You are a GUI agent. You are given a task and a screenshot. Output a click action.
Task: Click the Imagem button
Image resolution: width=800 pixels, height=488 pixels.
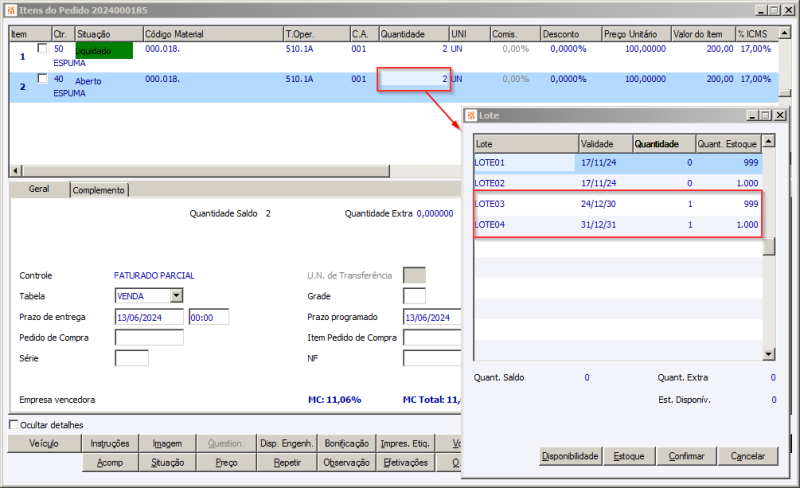point(167,443)
